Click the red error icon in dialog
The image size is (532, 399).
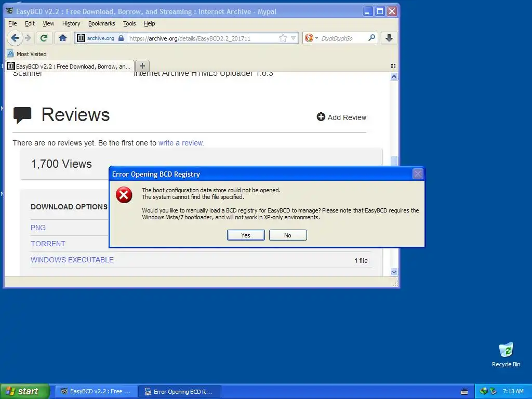pyautogui.click(x=124, y=195)
